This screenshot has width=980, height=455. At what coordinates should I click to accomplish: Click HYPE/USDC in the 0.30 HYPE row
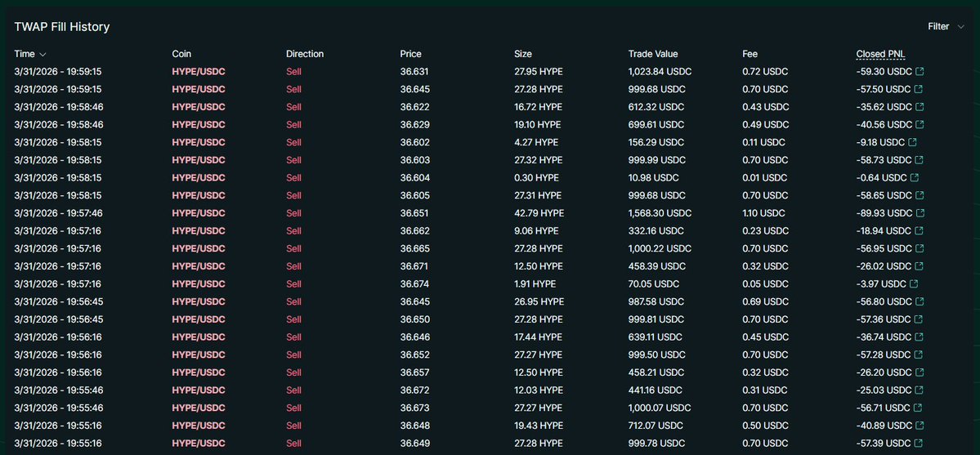point(199,177)
